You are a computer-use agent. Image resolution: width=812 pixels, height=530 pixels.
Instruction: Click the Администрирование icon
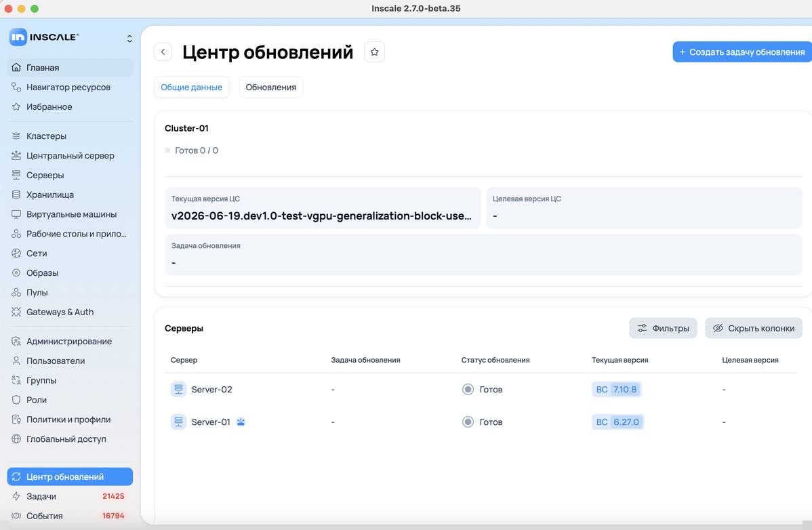pos(16,341)
